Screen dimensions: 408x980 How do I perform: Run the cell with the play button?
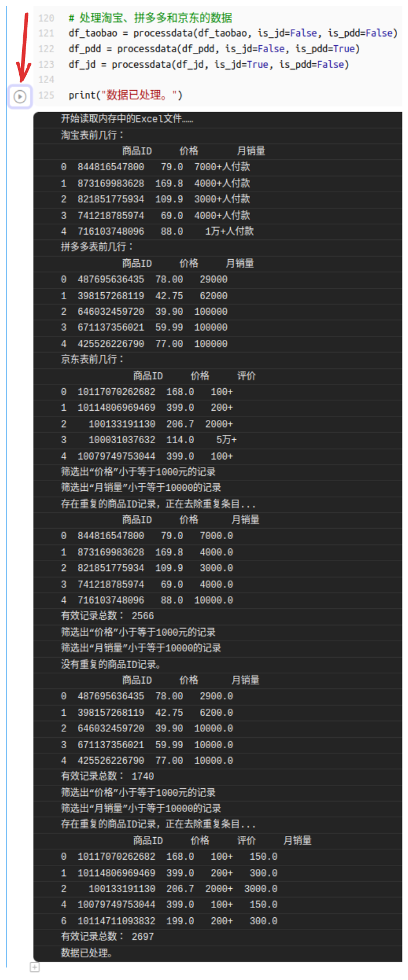20,96
